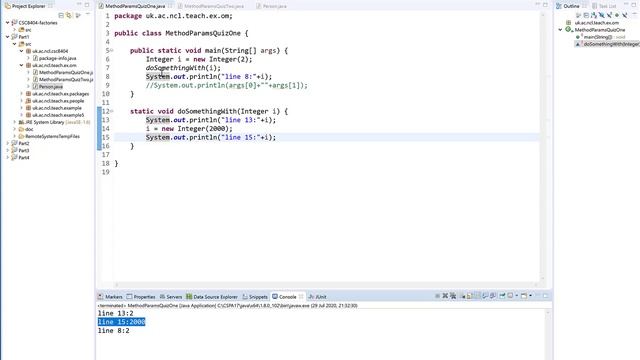Open the Open Console dropdown arrow

[x=530, y=296]
